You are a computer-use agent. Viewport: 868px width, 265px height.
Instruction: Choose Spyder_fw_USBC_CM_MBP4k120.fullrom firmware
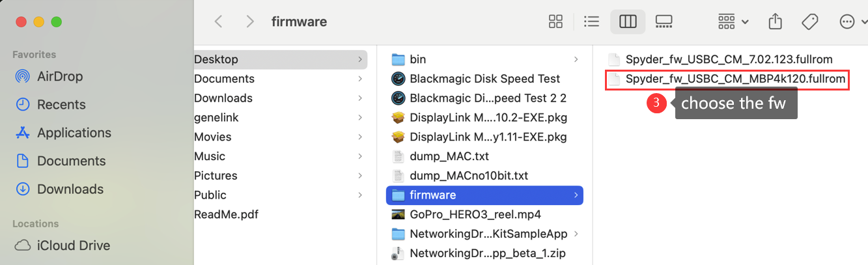pos(727,79)
